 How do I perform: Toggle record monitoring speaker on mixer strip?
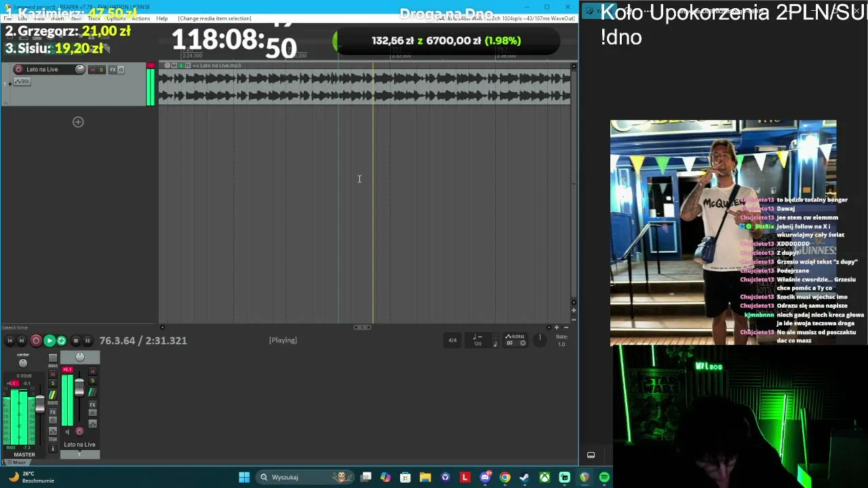[67, 432]
